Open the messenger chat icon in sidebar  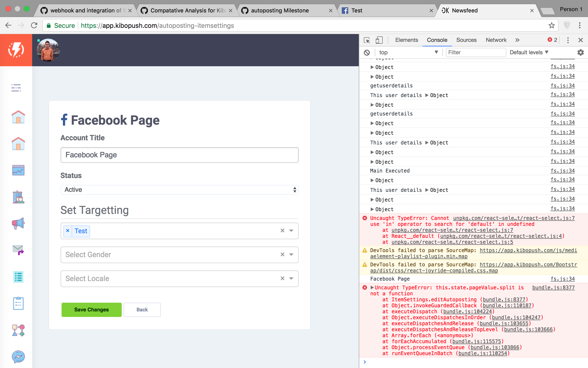click(18, 357)
